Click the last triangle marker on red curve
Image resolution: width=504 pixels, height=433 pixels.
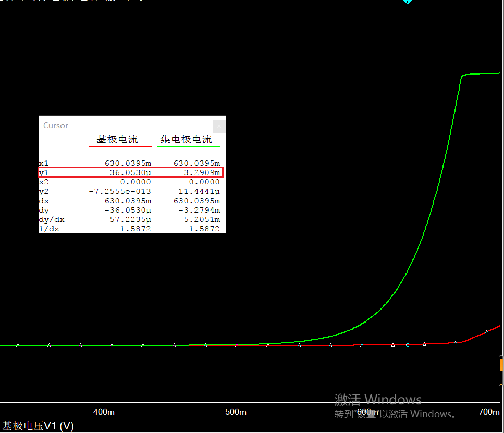point(487,331)
